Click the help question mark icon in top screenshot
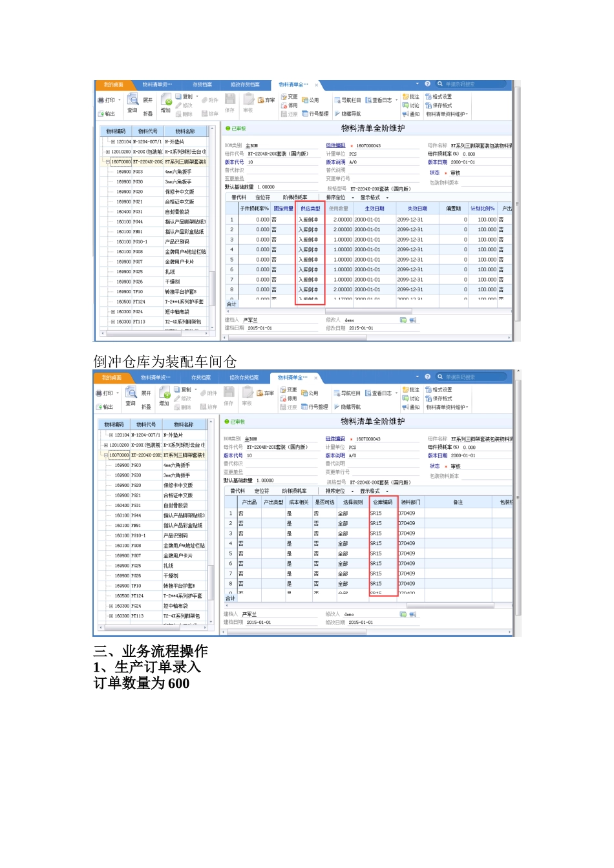614x868 pixels. [x=427, y=84]
